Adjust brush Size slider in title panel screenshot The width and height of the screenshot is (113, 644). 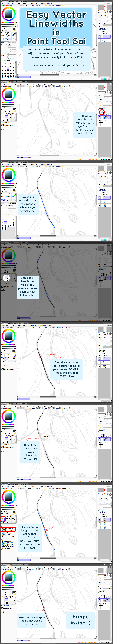[x=12, y=44]
